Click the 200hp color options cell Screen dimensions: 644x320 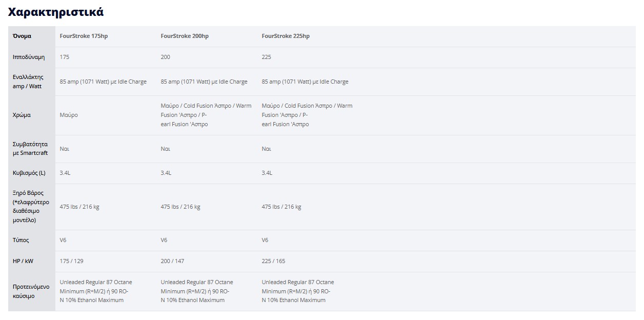[206, 115]
